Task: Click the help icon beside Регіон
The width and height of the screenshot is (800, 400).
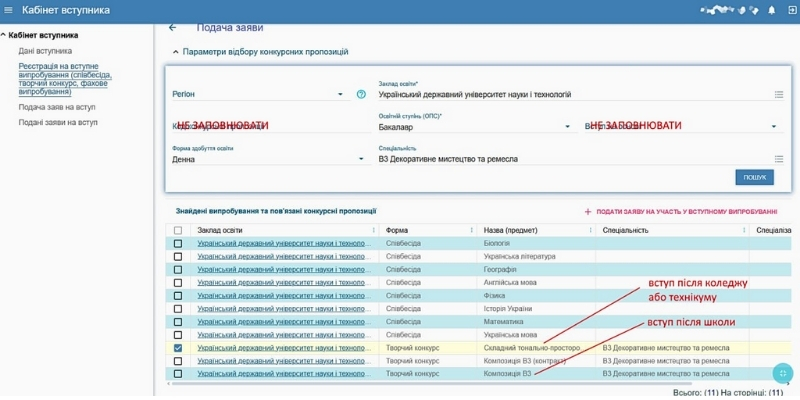Action: pyautogui.click(x=361, y=94)
